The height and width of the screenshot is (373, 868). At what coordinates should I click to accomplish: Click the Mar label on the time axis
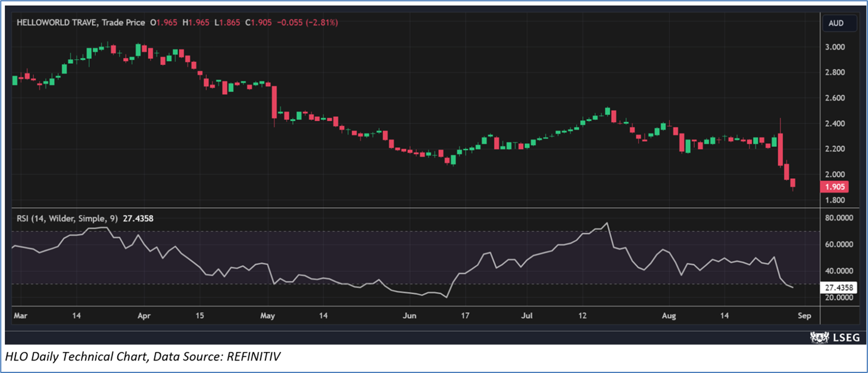(x=21, y=315)
